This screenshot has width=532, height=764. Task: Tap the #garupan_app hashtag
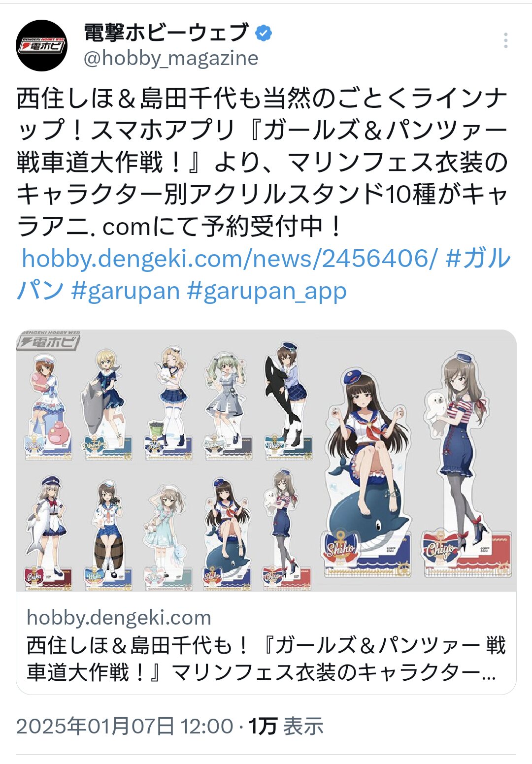click(x=267, y=291)
